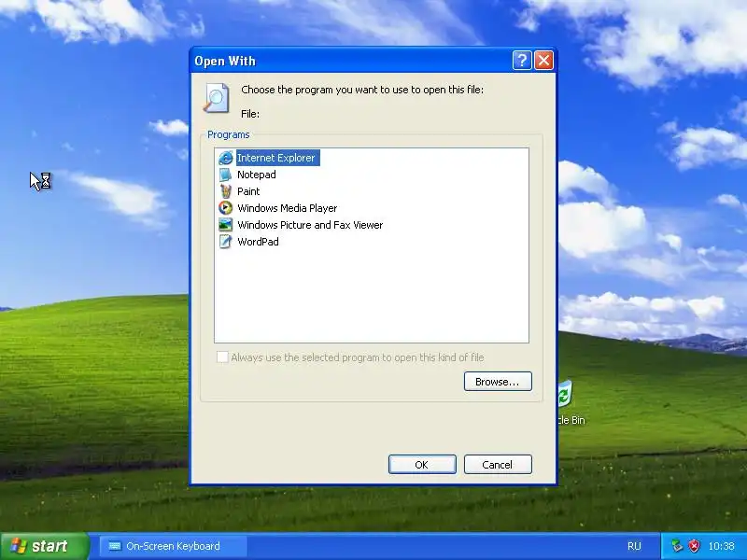Open the Browse... button
The height and width of the screenshot is (560, 747).
click(x=498, y=382)
